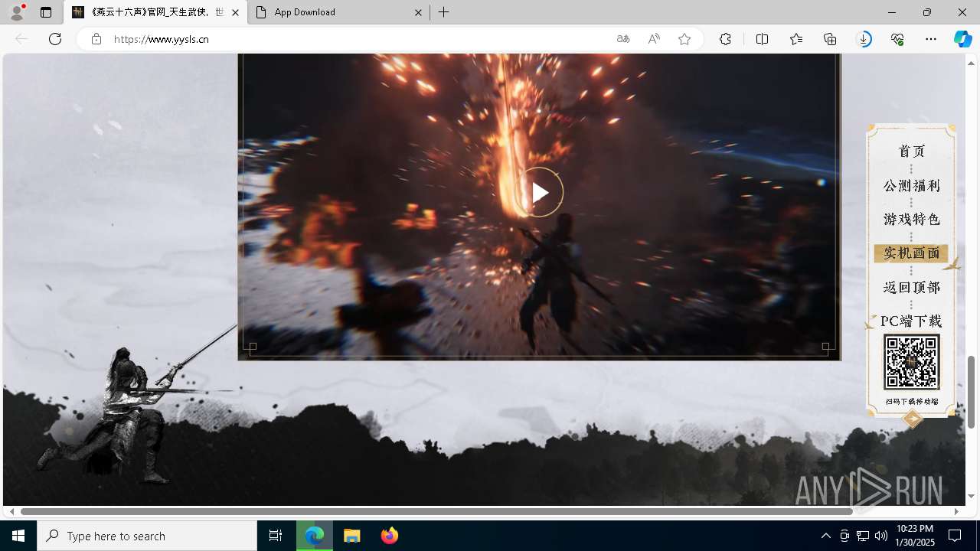Open Collections panel
Image resolution: width=980 pixels, height=551 pixels.
point(830,39)
